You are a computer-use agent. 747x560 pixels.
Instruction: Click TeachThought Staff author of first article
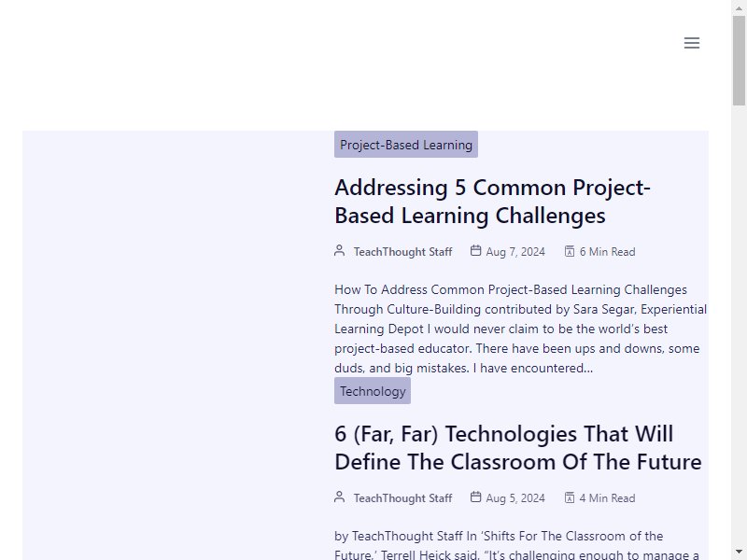coord(402,252)
